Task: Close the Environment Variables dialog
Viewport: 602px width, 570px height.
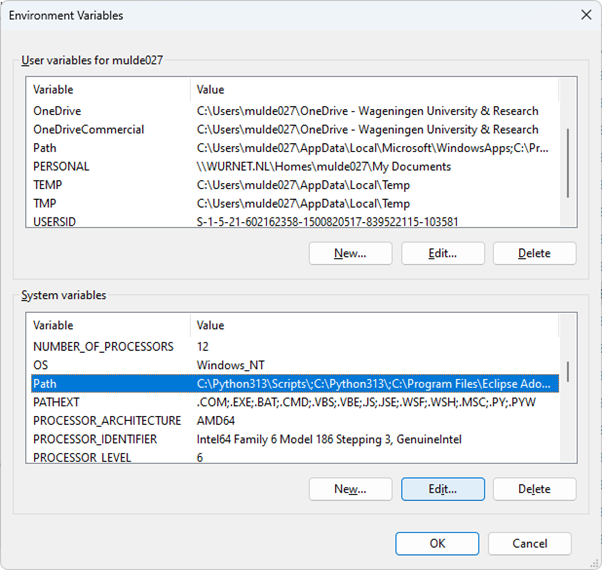Action: pyautogui.click(x=583, y=14)
